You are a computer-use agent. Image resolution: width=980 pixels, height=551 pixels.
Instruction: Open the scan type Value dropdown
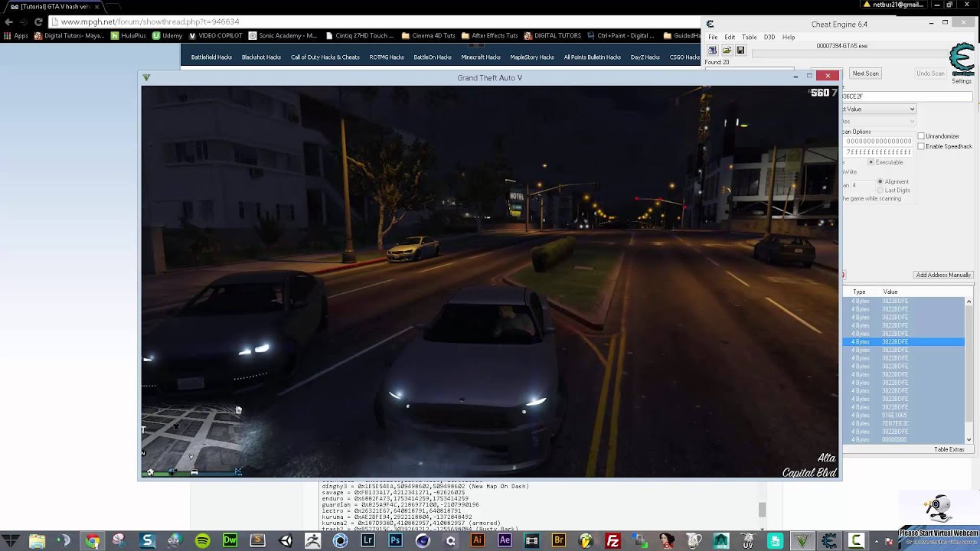pyautogui.click(x=879, y=109)
